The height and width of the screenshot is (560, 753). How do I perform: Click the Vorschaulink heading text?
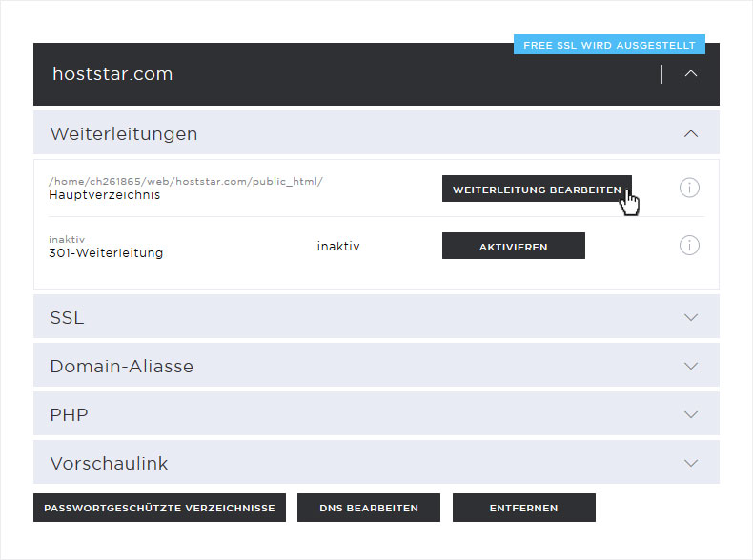coord(109,463)
